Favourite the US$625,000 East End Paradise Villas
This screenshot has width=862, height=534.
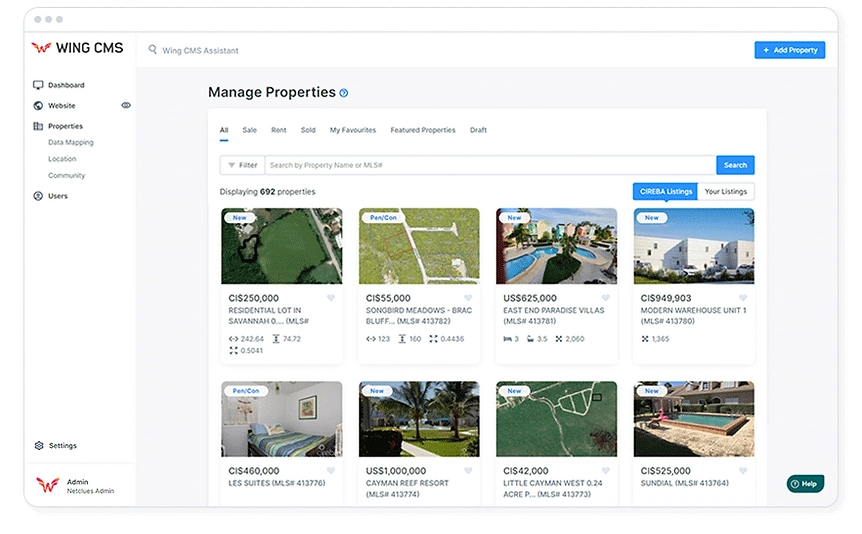[x=606, y=298]
